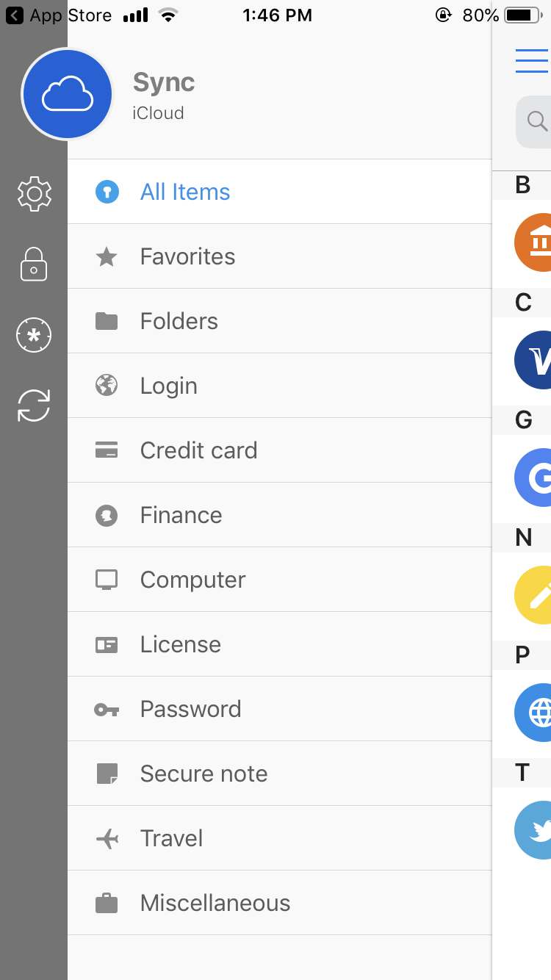Image resolution: width=551 pixels, height=980 pixels.
Task: Open the password generator asterisk icon
Action: pos(34,335)
